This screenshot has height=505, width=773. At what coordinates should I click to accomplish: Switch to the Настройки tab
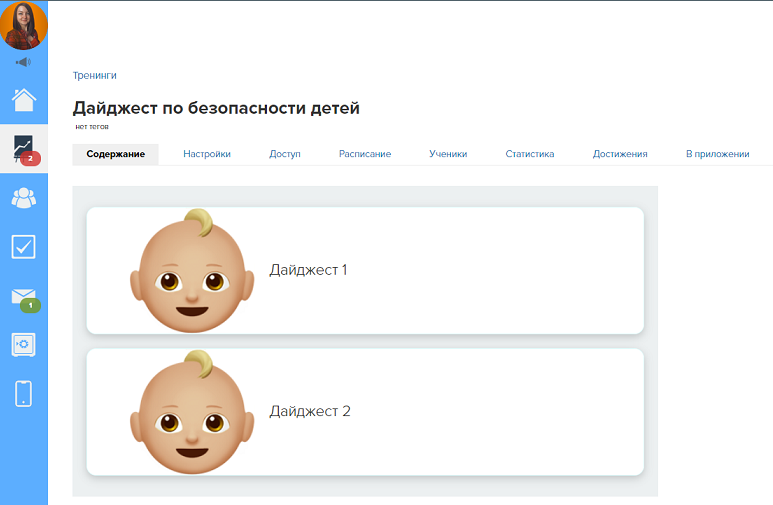click(x=207, y=154)
